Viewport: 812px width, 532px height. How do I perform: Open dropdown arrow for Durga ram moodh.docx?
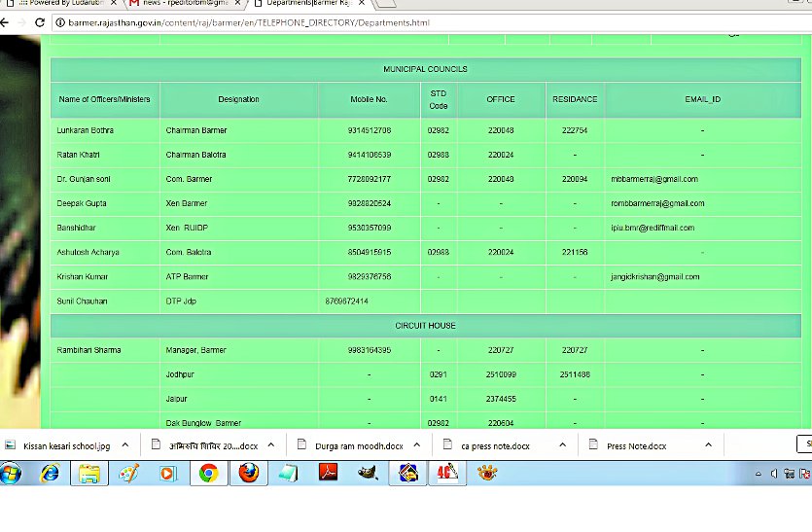point(418,445)
